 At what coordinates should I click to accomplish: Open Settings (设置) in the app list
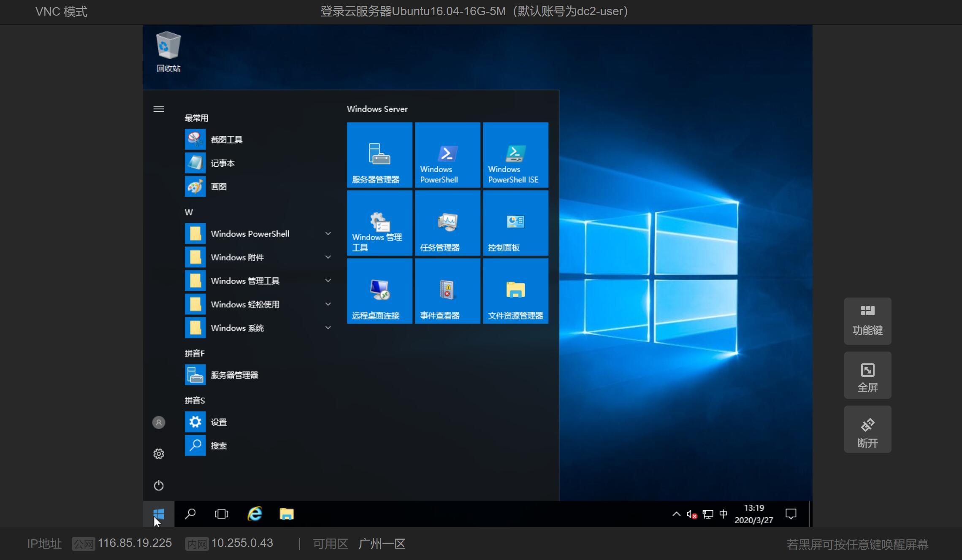point(258,422)
